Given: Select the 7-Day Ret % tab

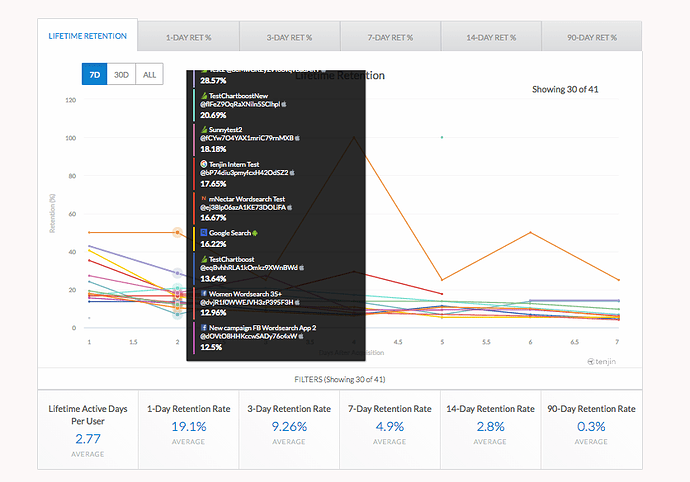Looking at the screenshot, I should [390, 37].
